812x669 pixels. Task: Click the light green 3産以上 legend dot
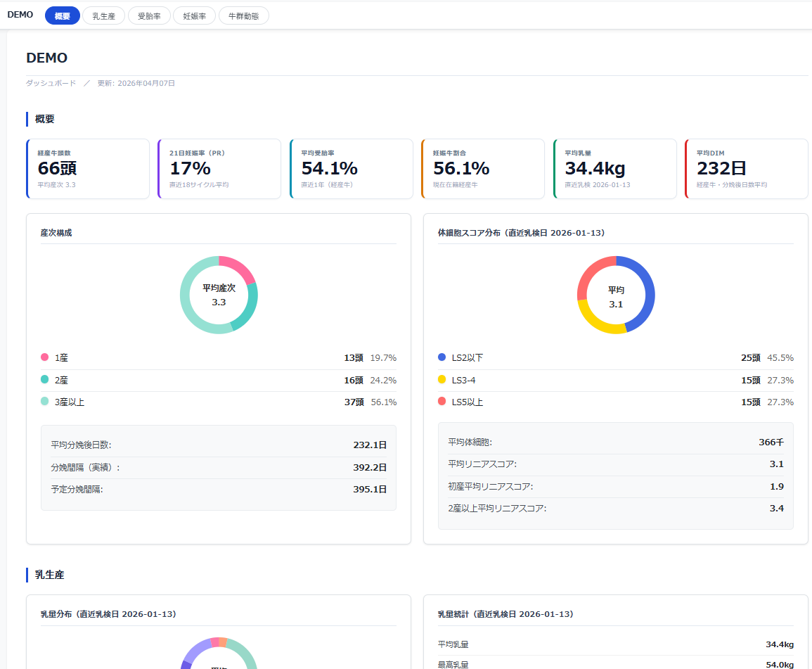[x=44, y=401]
